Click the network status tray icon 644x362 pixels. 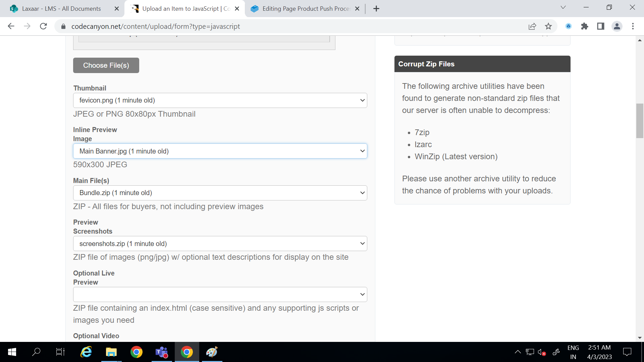click(530, 352)
